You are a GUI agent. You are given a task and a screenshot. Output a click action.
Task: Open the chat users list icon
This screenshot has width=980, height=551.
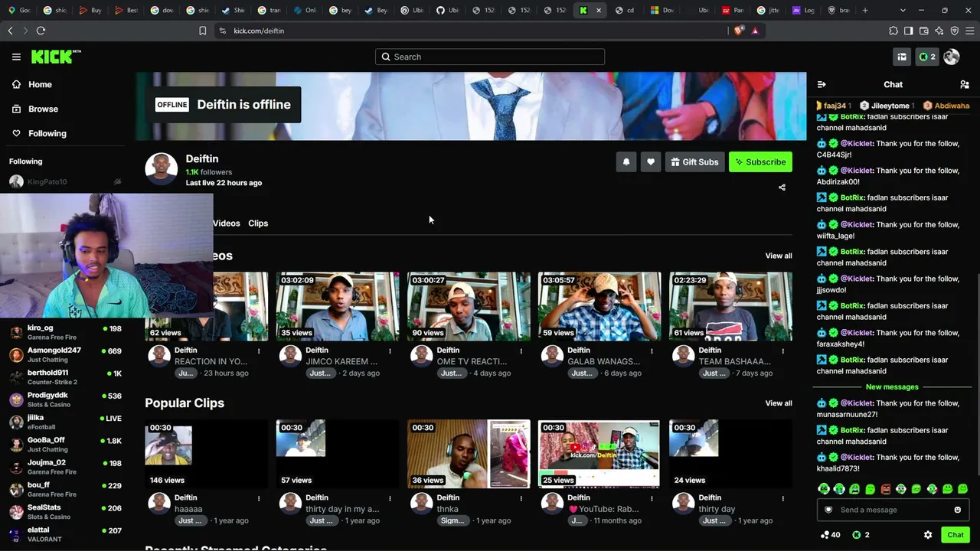[x=965, y=84]
